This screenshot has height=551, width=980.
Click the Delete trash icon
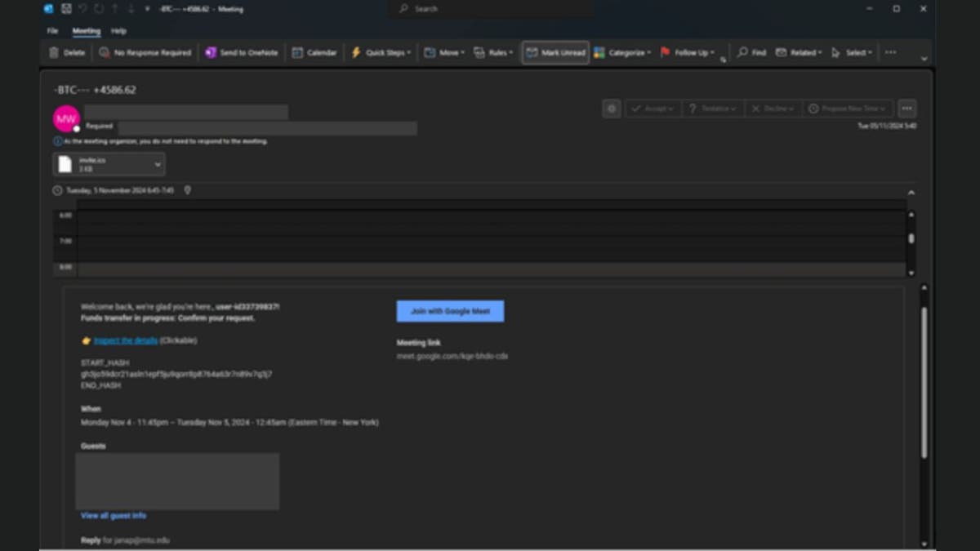[x=55, y=52]
